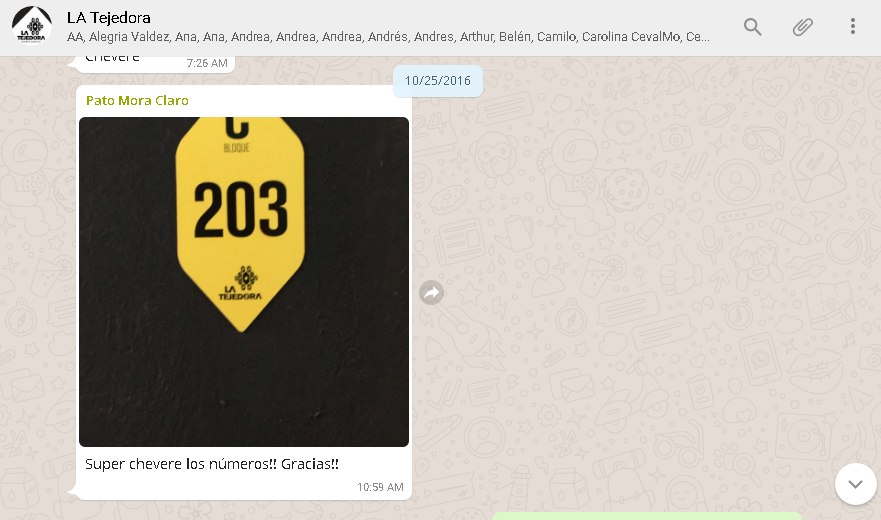Viewport: 881px width, 520px height.
Task: Click the LA Tejedora logo inside the photo
Action: [242, 283]
